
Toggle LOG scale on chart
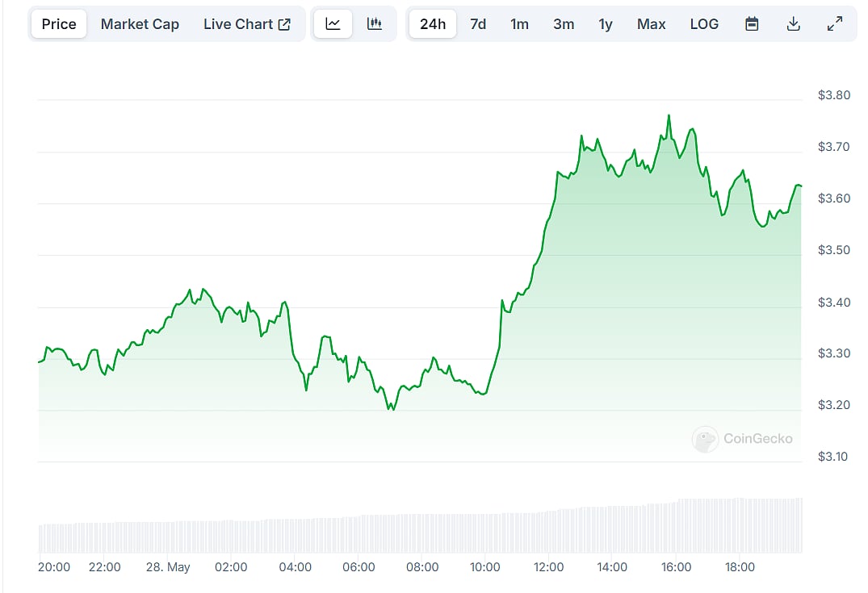pyautogui.click(x=704, y=24)
